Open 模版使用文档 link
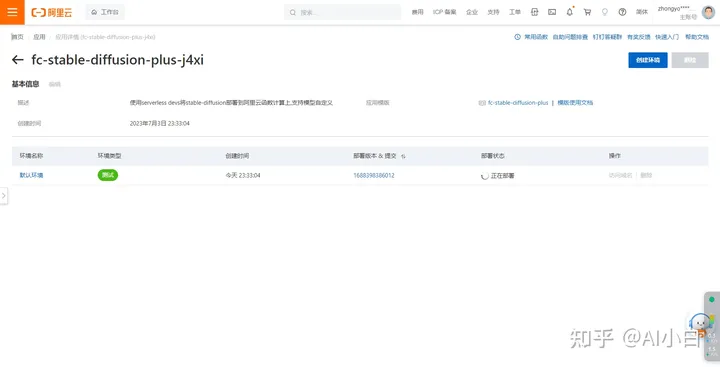 click(575, 103)
